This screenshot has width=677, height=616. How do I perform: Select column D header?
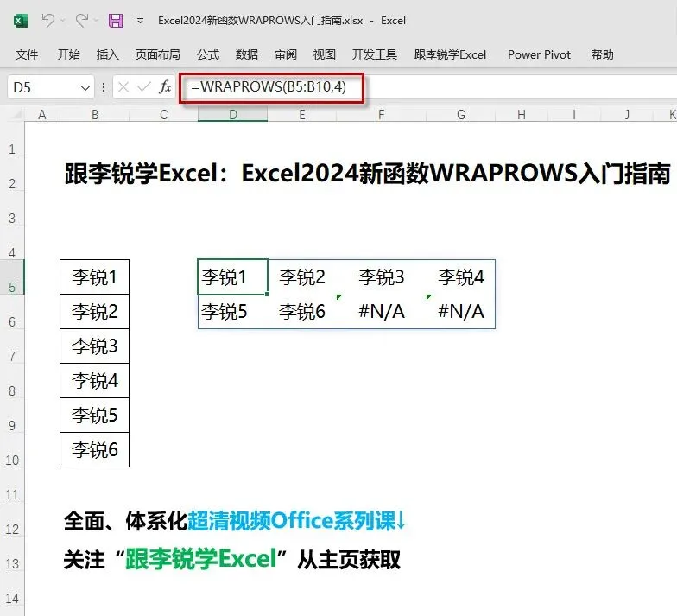(x=233, y=114)
